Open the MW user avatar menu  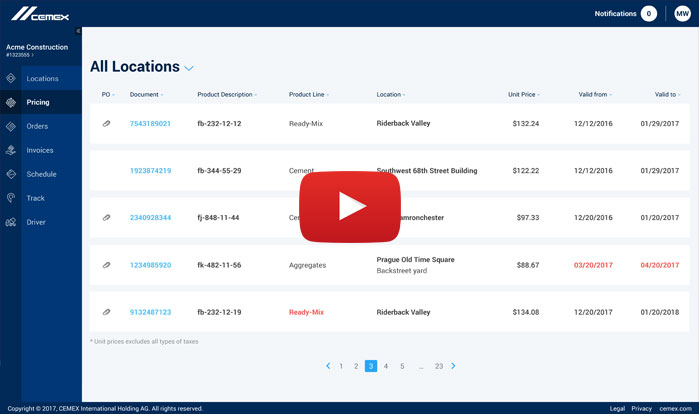point(682,14)
